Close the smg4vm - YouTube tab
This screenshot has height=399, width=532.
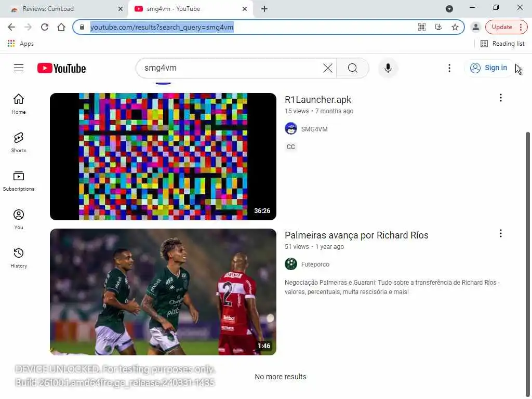point(245,9)
